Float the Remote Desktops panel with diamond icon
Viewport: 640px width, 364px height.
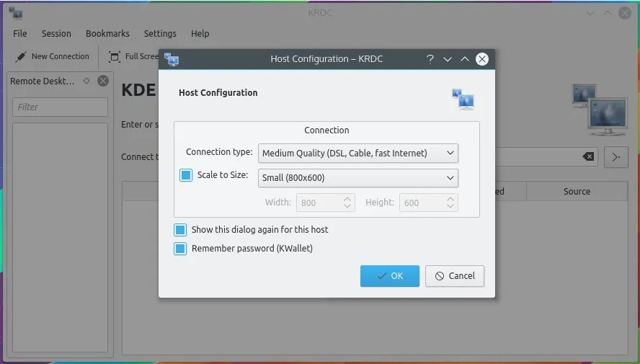pyautogui.click(x=86, y=81)
